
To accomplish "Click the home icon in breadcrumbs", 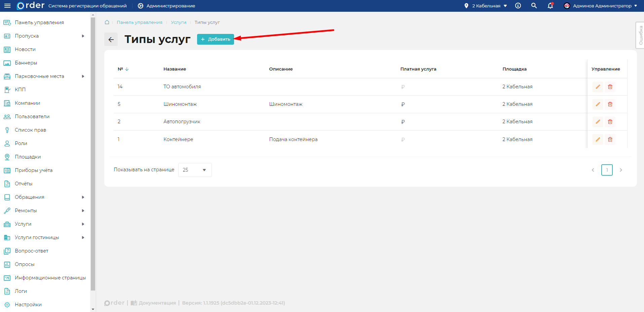I will 107,22.
